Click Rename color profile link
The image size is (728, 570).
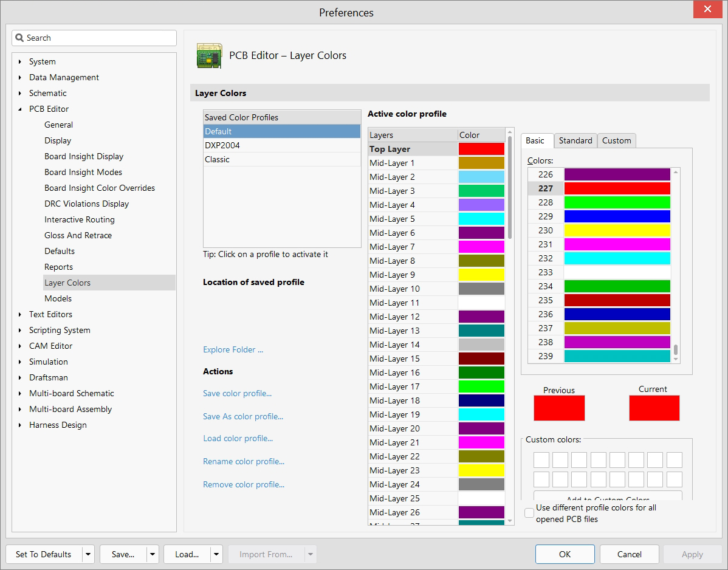pos(244,461)
